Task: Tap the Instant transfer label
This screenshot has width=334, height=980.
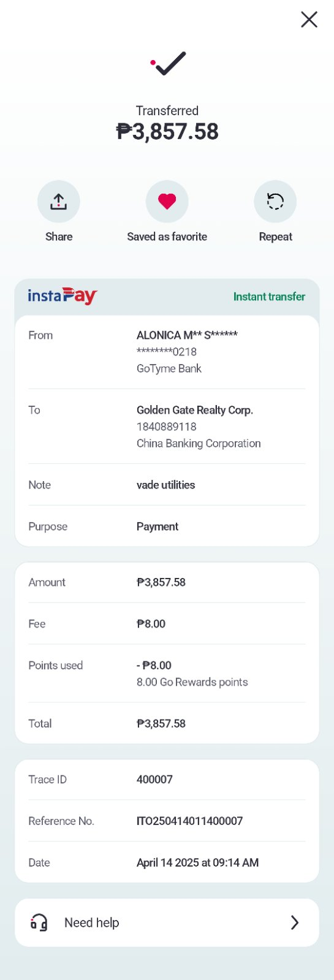Action: pos(269,297)
